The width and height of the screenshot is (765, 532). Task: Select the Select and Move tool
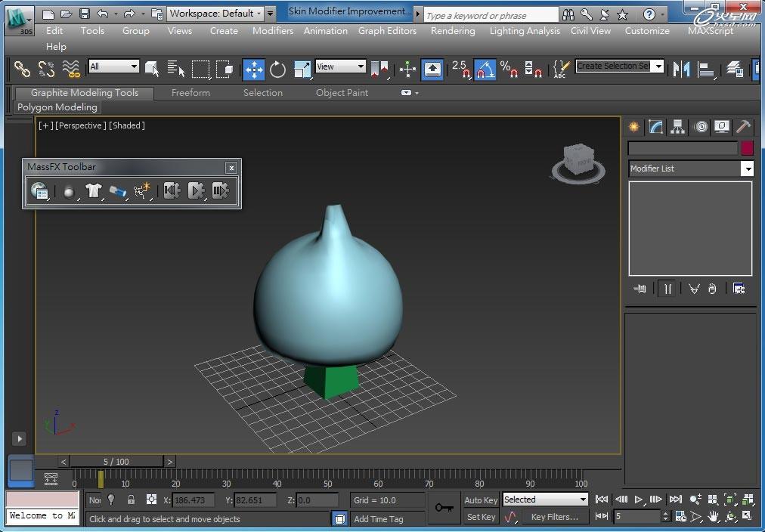pyautogui.click(x=253, y=70)
